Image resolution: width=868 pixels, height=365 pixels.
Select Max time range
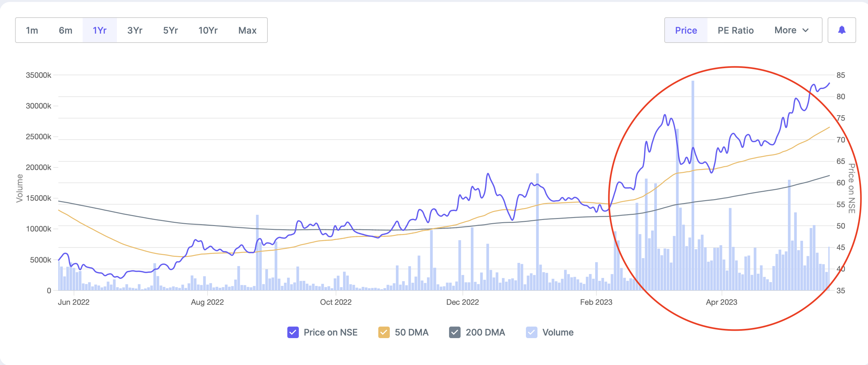[247, 30]
